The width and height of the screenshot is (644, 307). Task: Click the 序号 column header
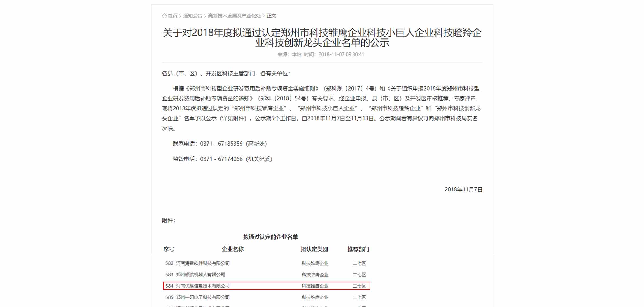[169, 249]
